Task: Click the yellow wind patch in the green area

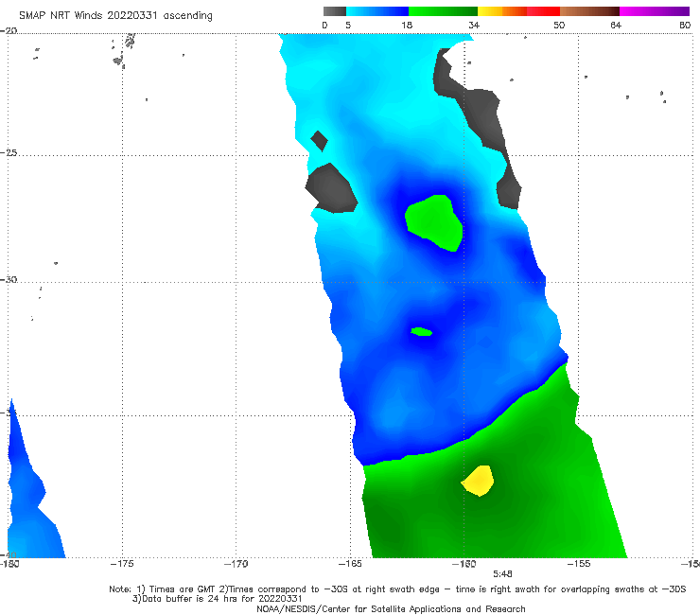Action: point(478,481)
